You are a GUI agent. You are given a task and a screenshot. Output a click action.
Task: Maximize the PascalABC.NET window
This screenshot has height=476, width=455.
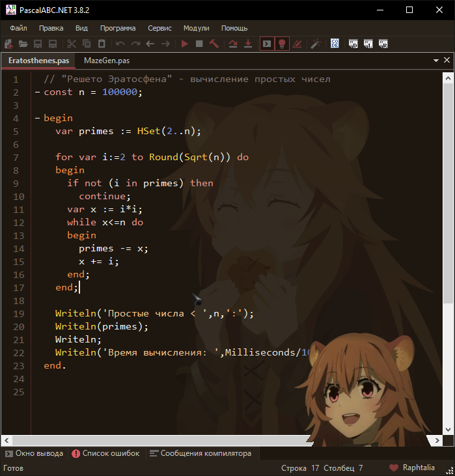[409, 10]
